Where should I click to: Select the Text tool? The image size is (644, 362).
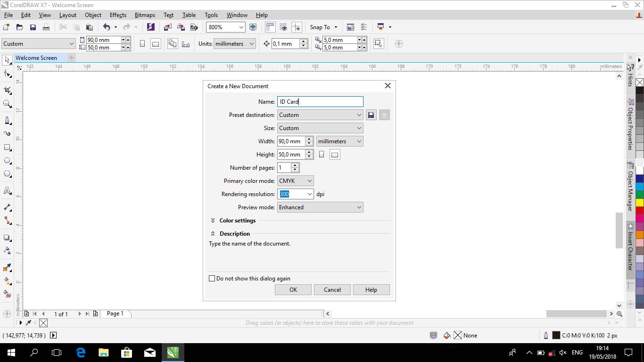[x=7, y=191]
